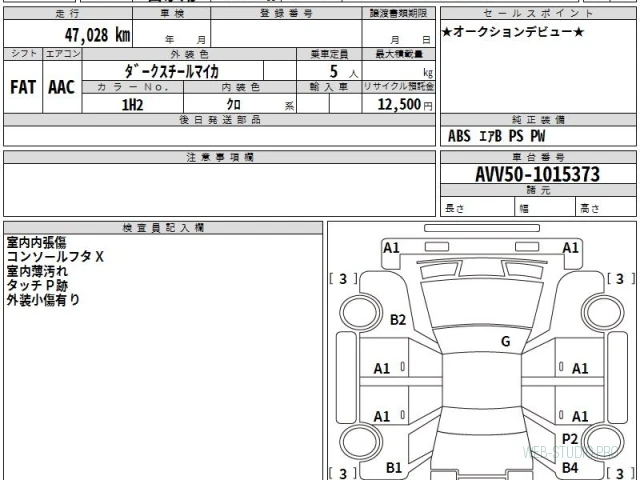Select interior color クロ
This screenshot has width=640, height=480.
point(233,104)
